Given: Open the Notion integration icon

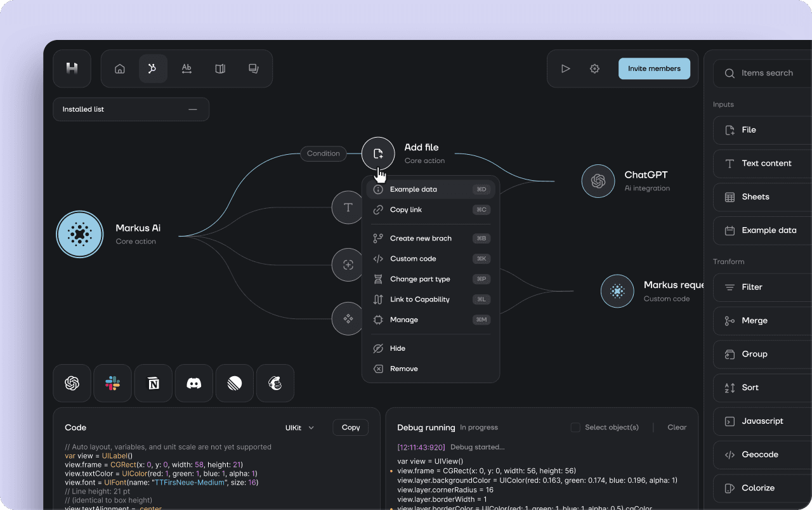Looking at the screenshot, I should 154,383.
